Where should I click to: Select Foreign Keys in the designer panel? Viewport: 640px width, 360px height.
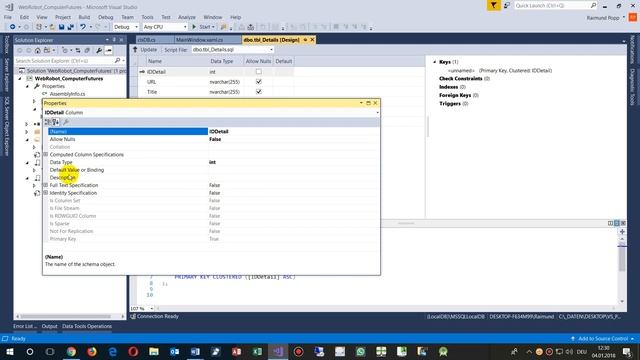click(459, 95)
